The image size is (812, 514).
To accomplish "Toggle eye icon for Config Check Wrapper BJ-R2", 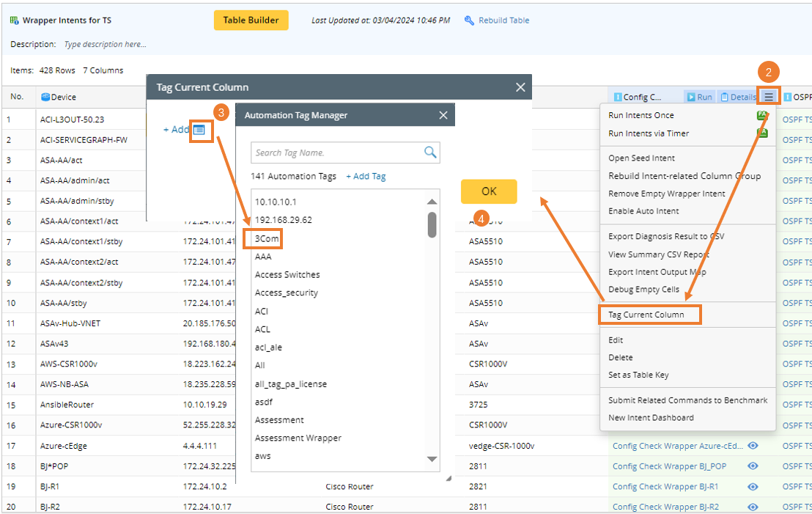I will pyautogui.click(x=753, y=507).
